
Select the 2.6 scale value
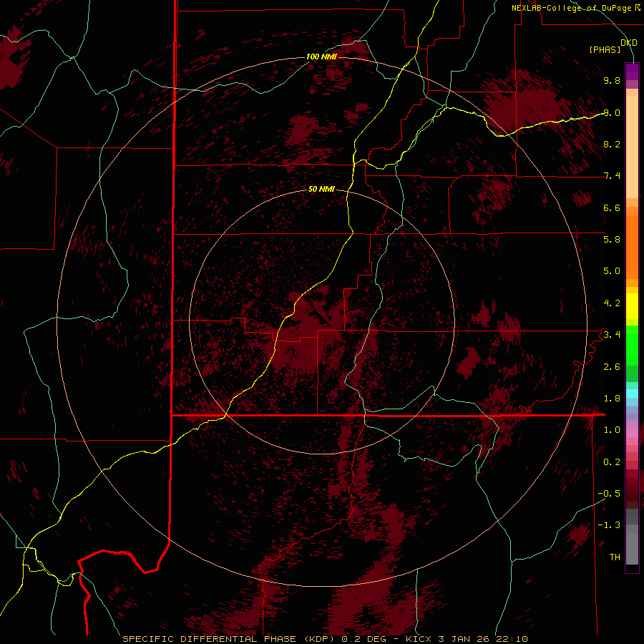[x=612, y=366]
